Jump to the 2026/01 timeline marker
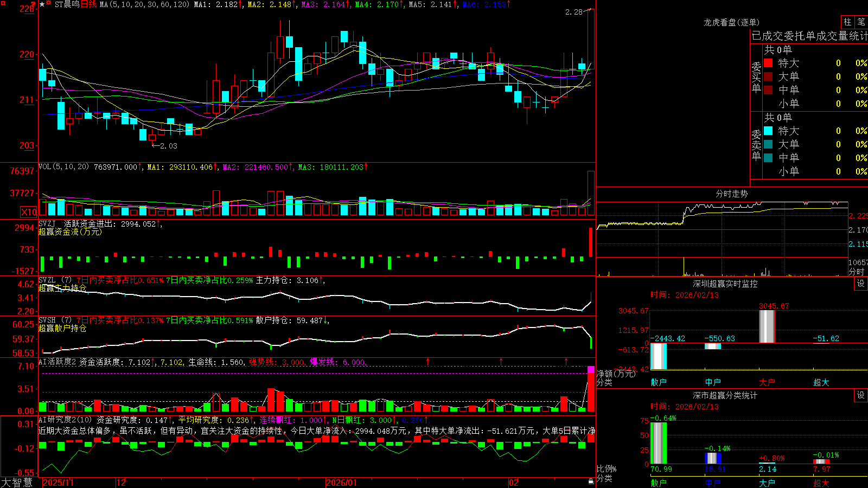The width and height of the screenshot is (868, 488). pyautogui.click(x=341, y=483)
